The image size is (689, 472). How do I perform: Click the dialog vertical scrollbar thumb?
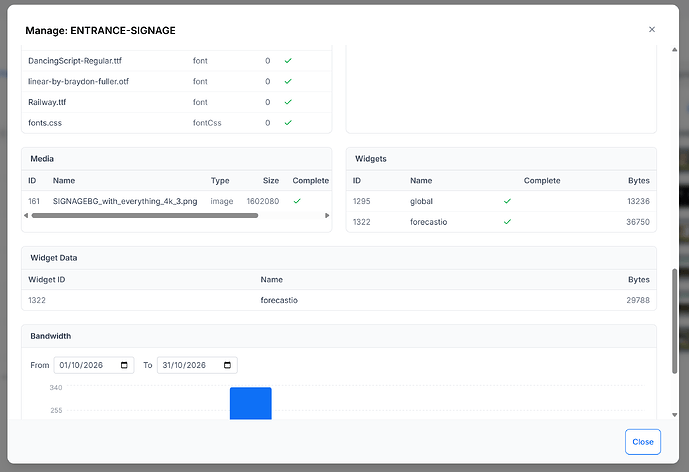(x=674, y=321)
